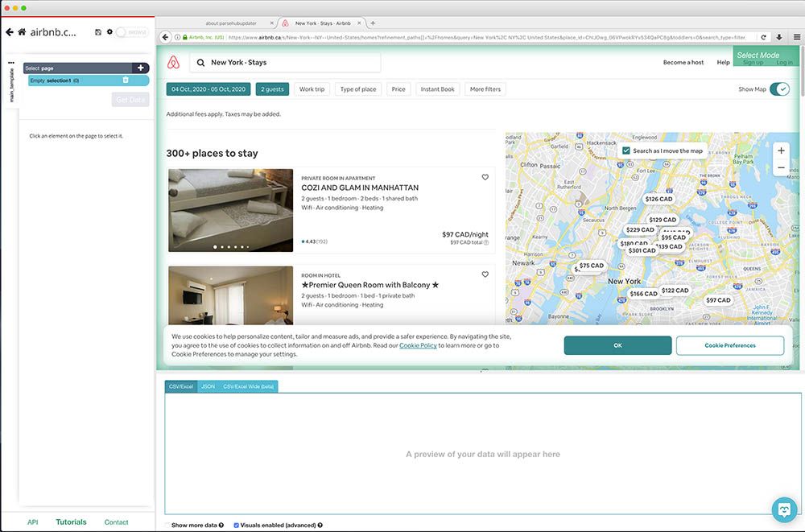Screen dimensions: 805x532
Task: Open the browser downloads arrow
Action: pos(778,37)
